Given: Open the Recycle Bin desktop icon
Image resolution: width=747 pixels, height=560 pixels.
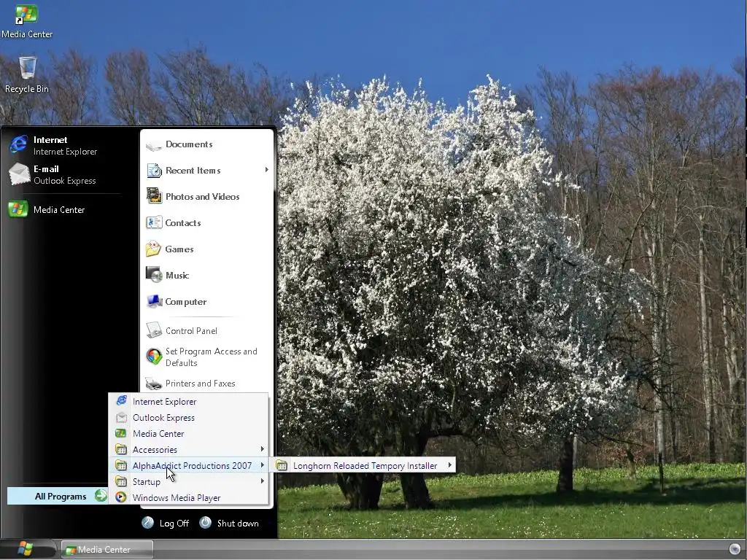Looking at the screenshot, I should [x=27, y=68].
